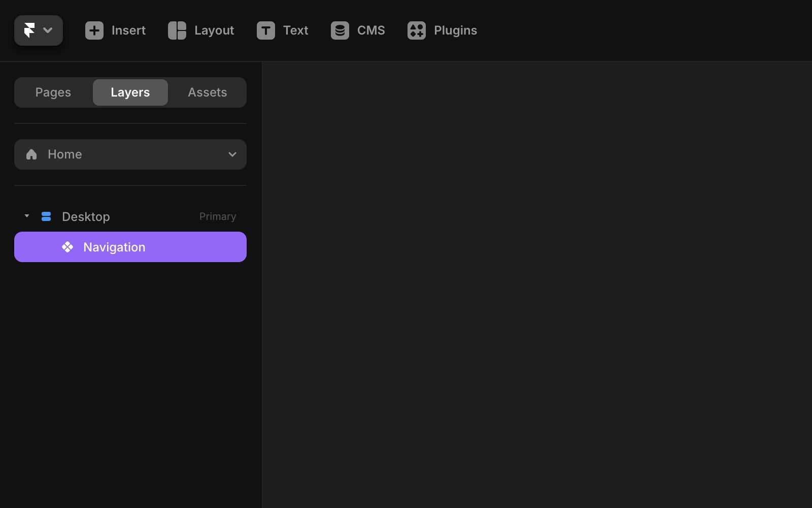Switch to the Pages tab
This screenshot has height=508, width=812.
click(53, 92)
